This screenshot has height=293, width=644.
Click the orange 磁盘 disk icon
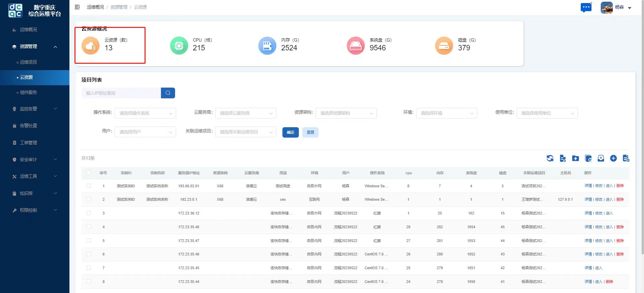[x=444, y=46]
